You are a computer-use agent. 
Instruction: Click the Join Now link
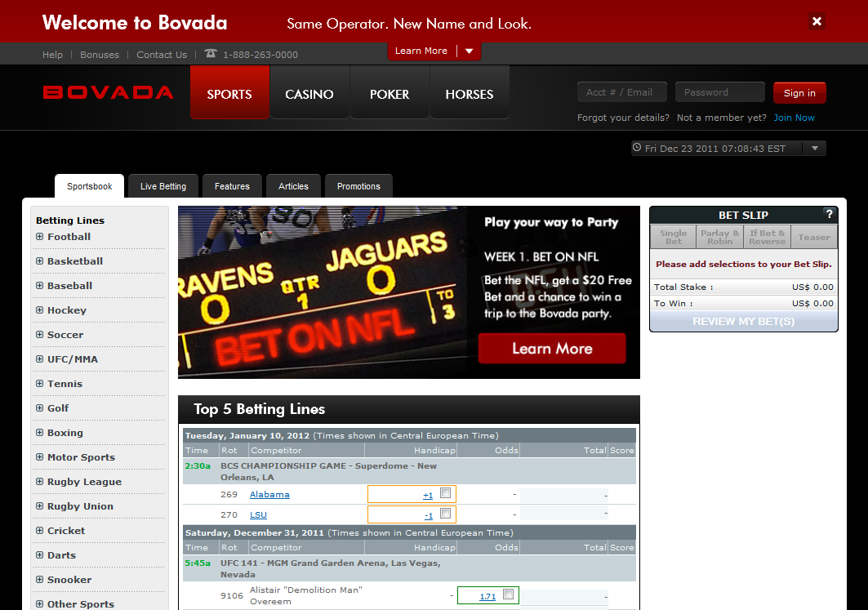click(794, 118)
